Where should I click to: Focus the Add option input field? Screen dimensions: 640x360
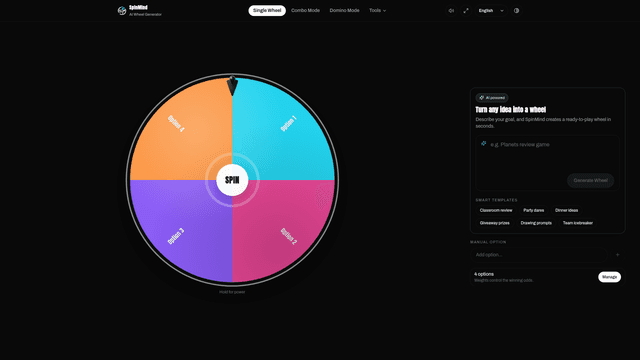pyautogui.click(x=539, y=255)
